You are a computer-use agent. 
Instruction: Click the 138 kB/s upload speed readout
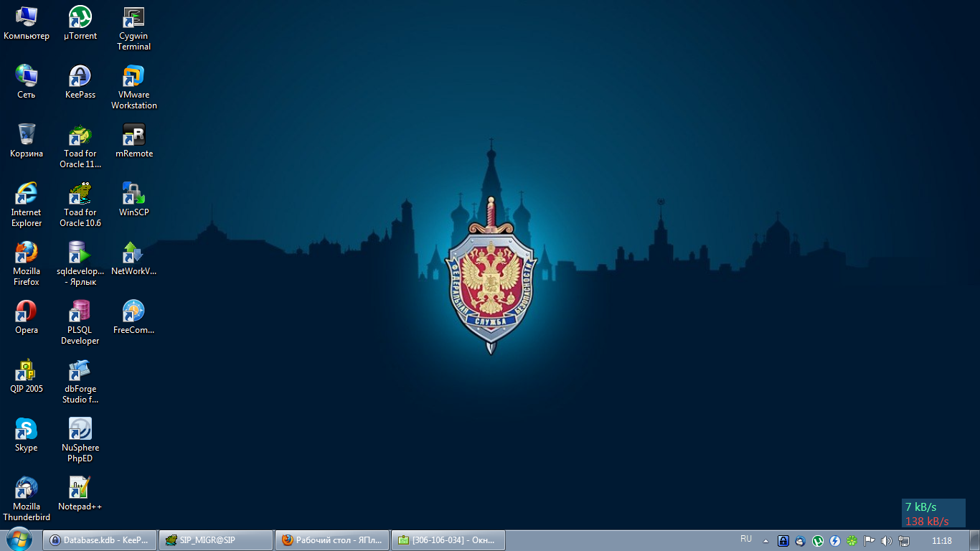927,521
